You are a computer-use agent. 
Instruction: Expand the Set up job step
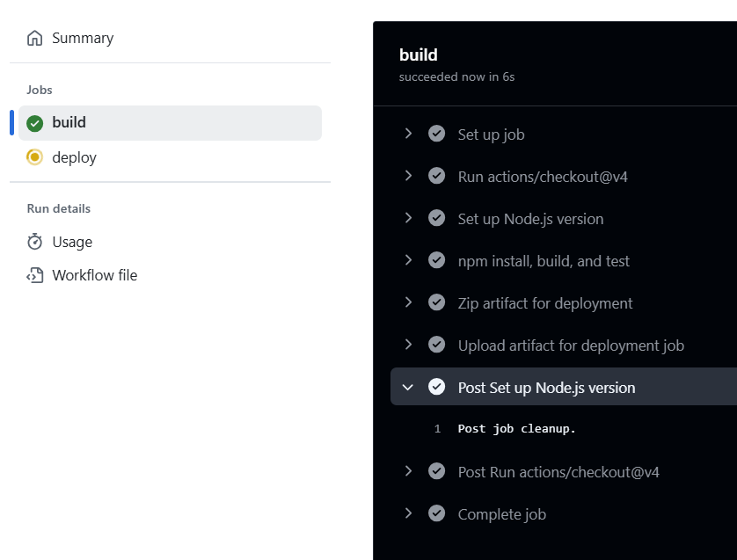point(408,134)
